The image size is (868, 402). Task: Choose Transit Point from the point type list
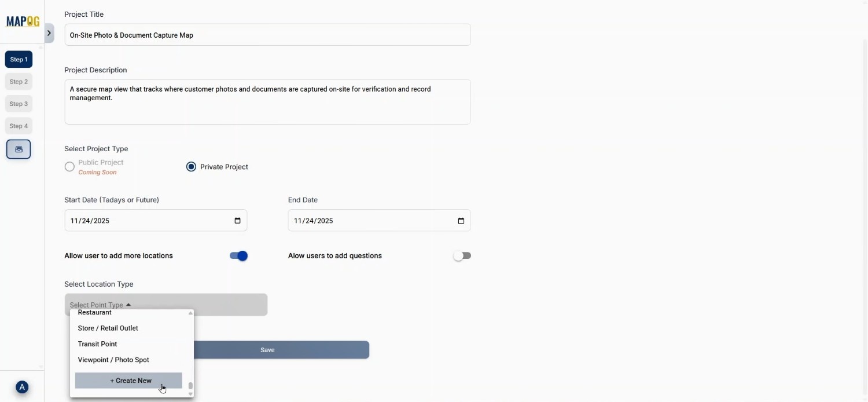click(97, 344)
